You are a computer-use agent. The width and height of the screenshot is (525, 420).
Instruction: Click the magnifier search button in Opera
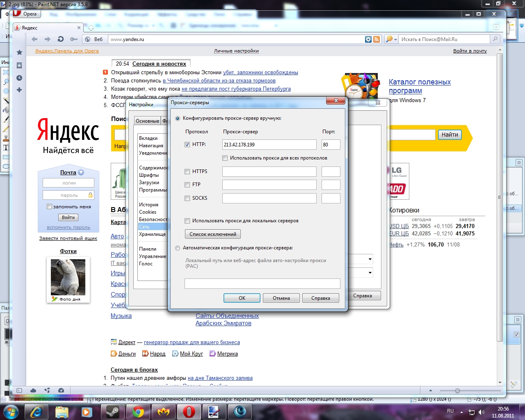[x=495, y=39]
